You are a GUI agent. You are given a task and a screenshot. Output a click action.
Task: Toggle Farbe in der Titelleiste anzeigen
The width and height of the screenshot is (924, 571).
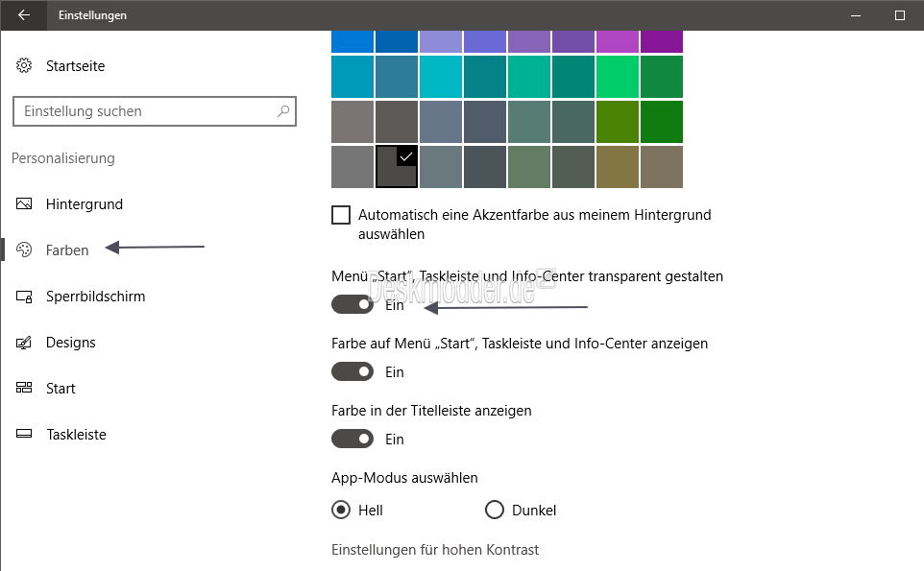[x=353, y=439]
